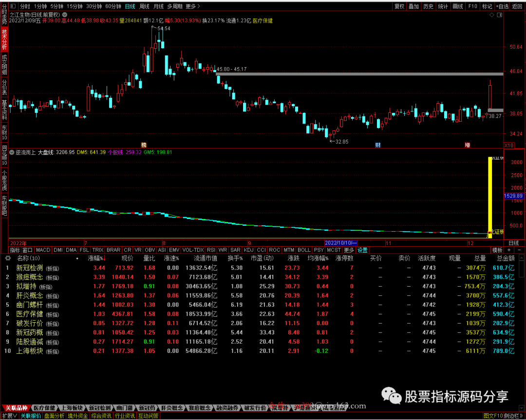Select the BOLL indicator
Image resolution: width=526 pixels, height=420 pixels.
[x=304, y=250]
